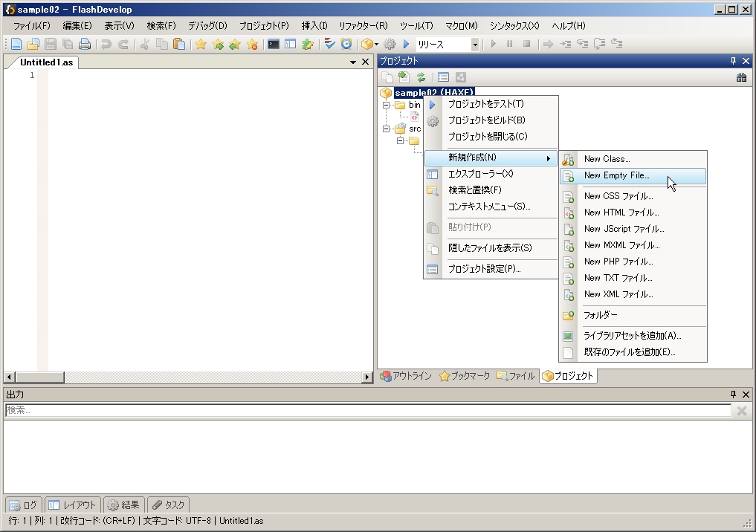The height and width of the screenshot is (532, 756).
Task: Go to next bookmark star icon
Action: 218,45
